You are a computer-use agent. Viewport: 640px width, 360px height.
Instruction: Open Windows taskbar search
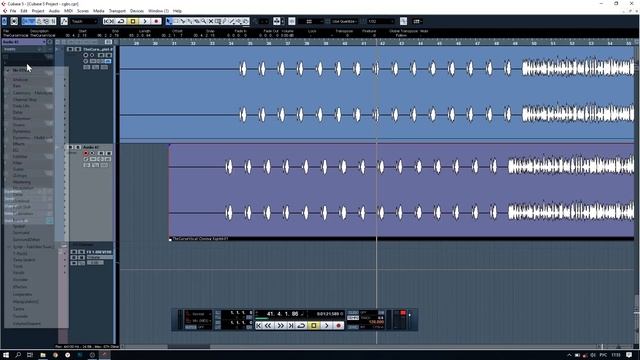18,355
